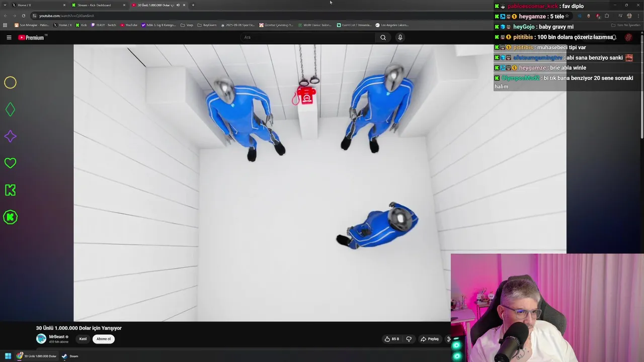Open the Kick bookmark
This screenshot has width=644, height=362.
pyautogui.click(x=82, y=25)
